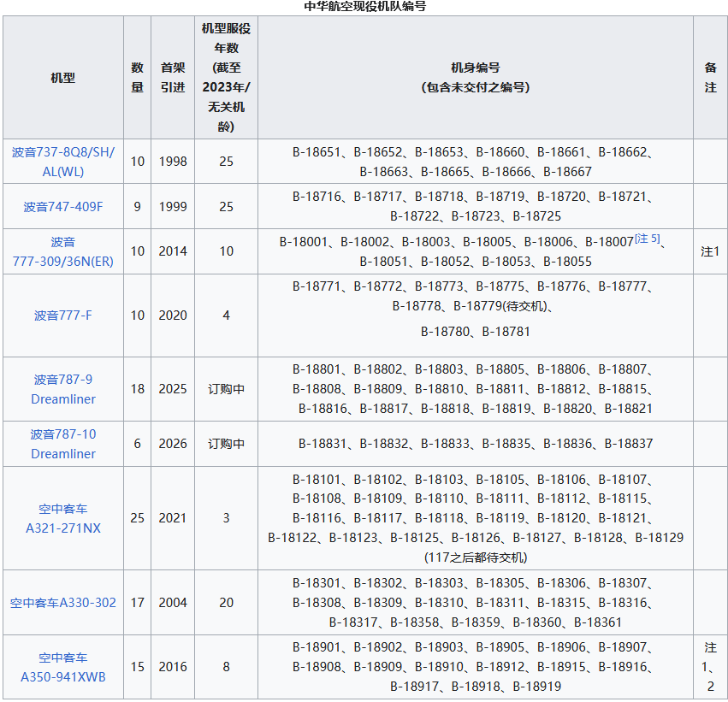Select year 1998 in 737 row
The width and height of the screenshot is (728, 702).
coord(173,162)
